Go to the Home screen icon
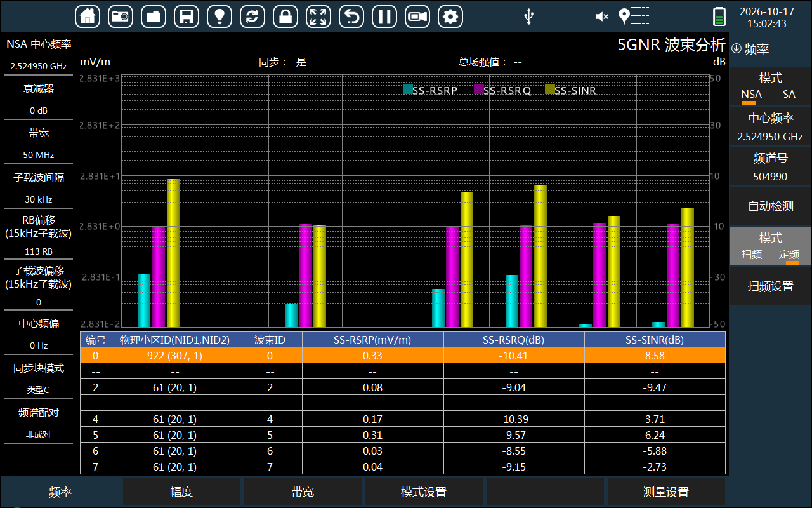Image resolution: width=812 pixels, height=508 pixels. click(88, 17)
